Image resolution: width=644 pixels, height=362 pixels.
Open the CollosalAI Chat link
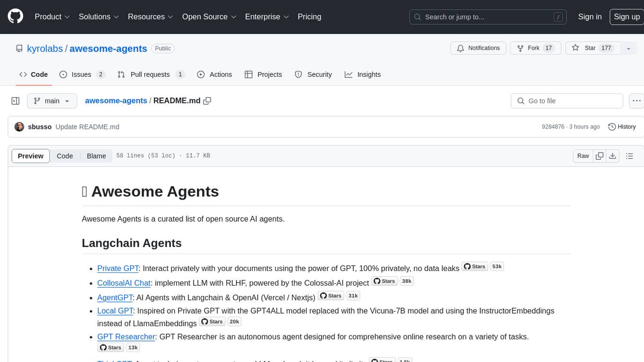pyautogui.click(x=124, y=283)
